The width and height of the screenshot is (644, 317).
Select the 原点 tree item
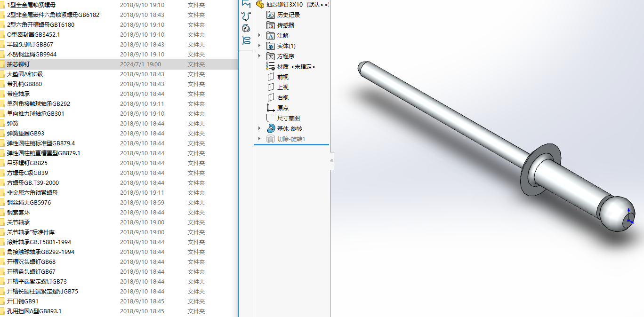(283, 108)
